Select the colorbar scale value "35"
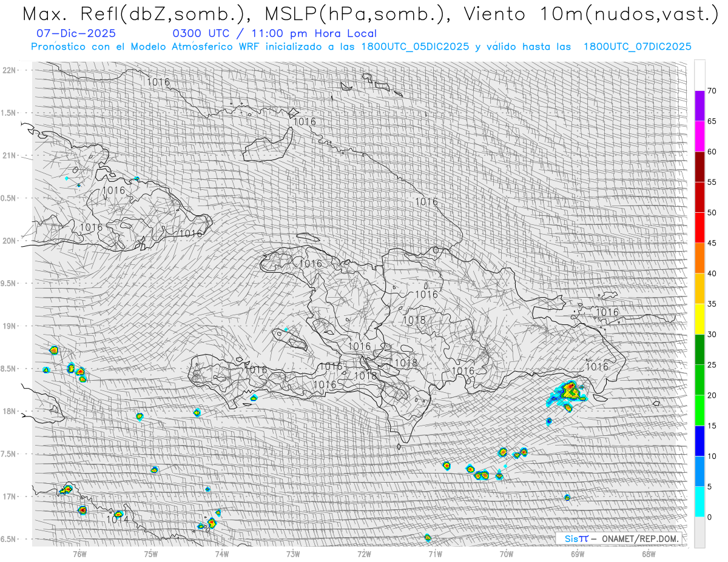 pyautogui.click(x=712, y=304)
